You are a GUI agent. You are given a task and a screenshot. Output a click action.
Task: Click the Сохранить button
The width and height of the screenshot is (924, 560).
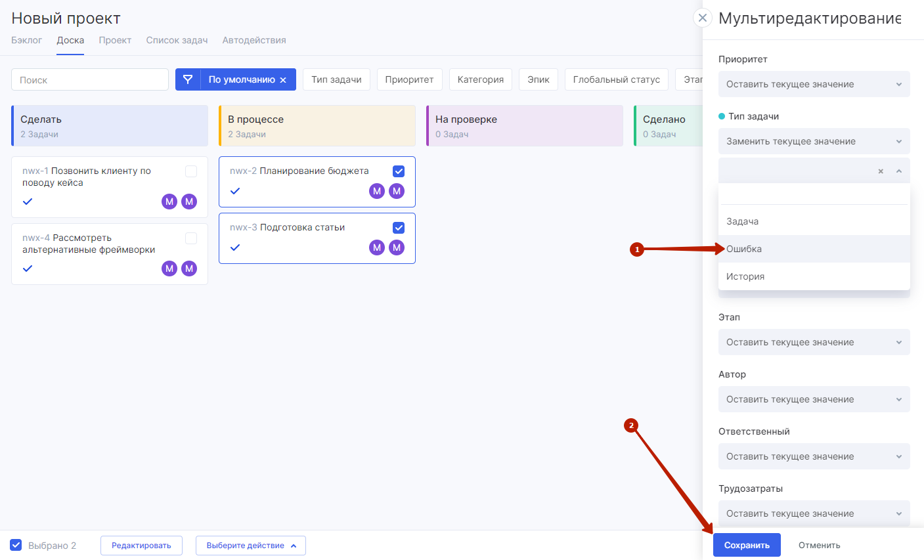pos(747,545)
